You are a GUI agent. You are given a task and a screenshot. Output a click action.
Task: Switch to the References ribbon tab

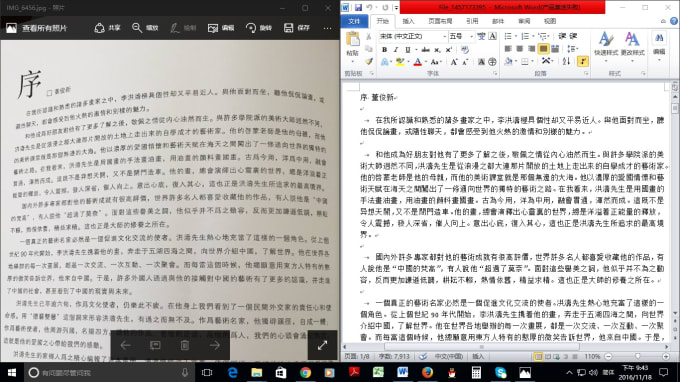[472, 21]
